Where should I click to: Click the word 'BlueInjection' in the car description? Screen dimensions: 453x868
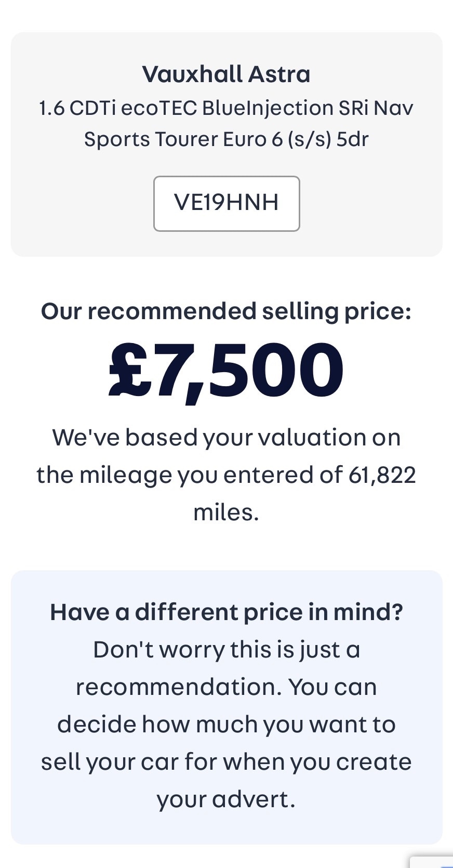coord(268,108)
